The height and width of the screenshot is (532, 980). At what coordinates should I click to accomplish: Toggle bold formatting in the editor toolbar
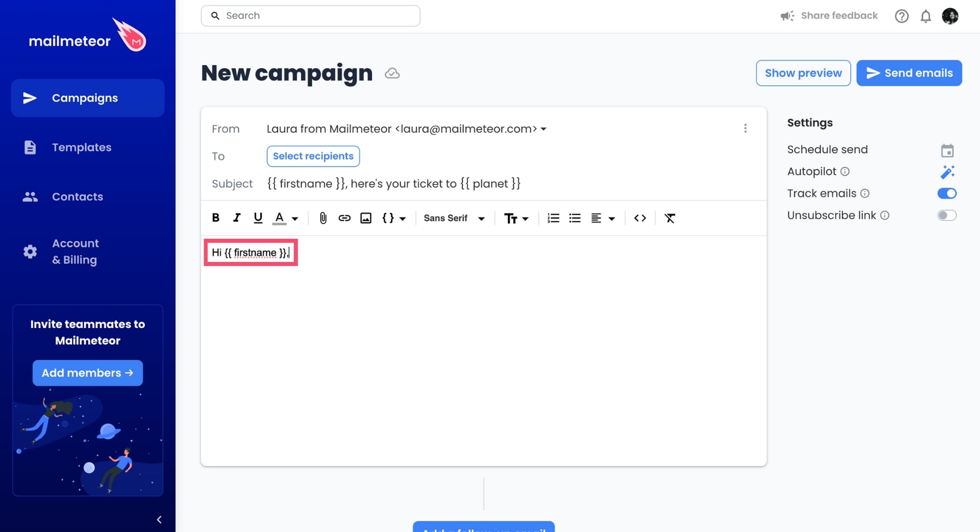click(x=216, y=218)
